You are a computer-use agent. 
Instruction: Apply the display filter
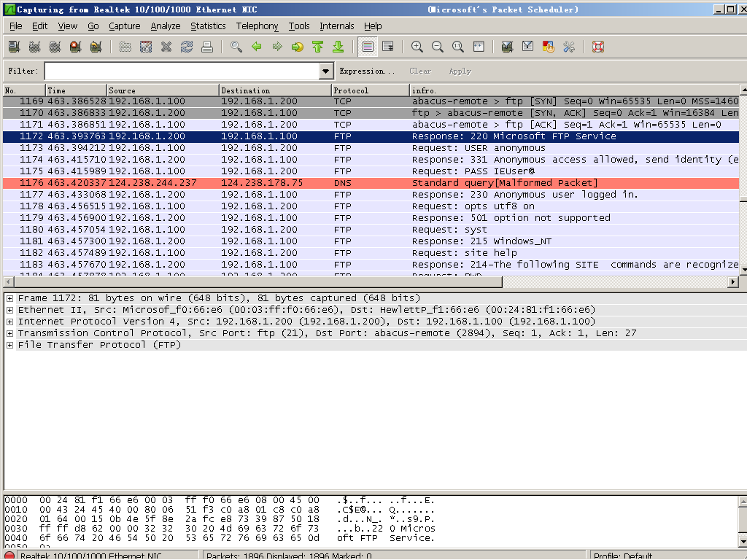point(460,71)
